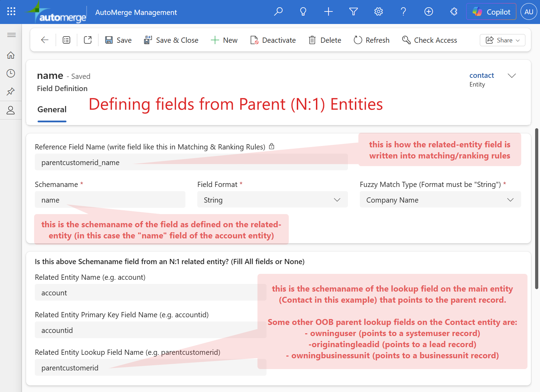The width and height of the screenshot is (540, 392).
Task: Click the person icon in sidebar
Action: [x=11, y=110]
